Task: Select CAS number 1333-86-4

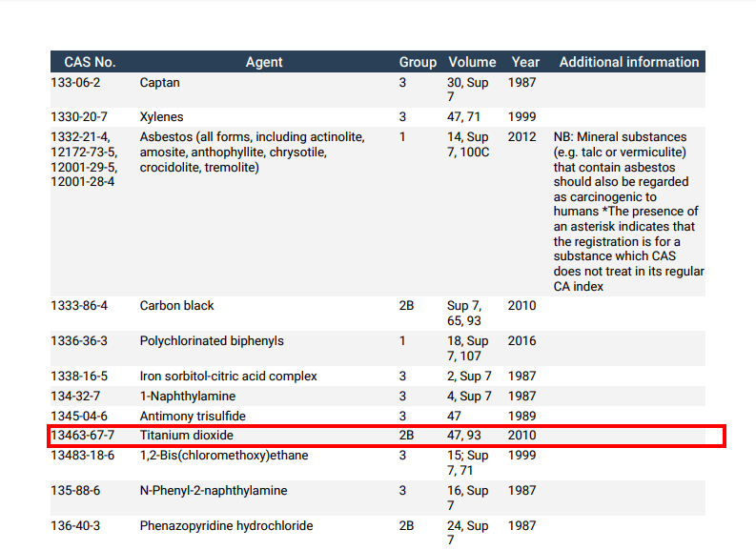Action: (79, 306)
